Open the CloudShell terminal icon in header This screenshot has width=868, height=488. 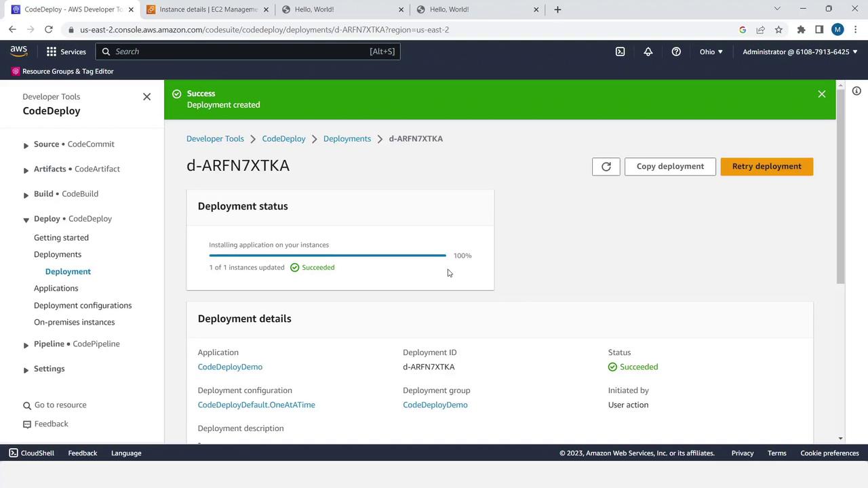point(620,52)
